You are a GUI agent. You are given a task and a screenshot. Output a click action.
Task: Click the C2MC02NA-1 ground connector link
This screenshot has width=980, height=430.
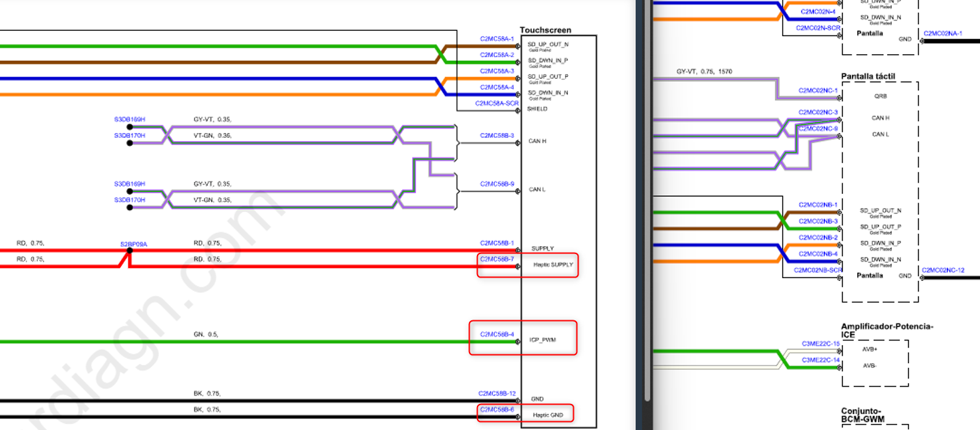pos(943,33)
